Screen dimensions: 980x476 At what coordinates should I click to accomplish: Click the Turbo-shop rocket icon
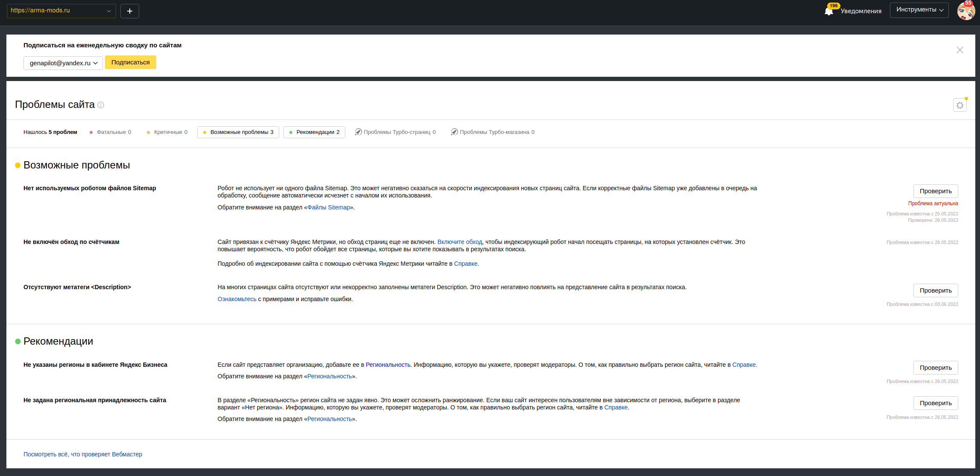[454, 132]
